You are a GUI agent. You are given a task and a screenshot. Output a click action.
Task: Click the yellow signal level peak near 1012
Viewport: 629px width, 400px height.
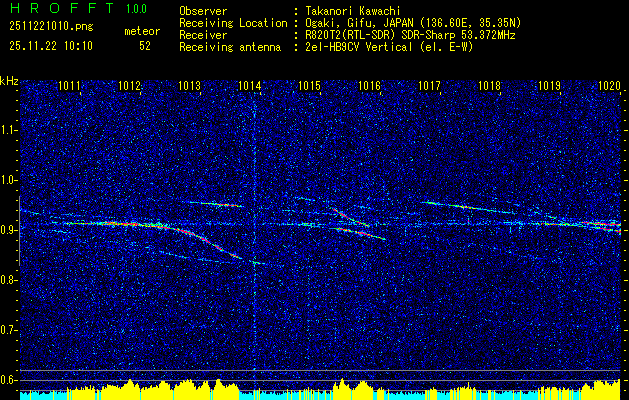129,388
